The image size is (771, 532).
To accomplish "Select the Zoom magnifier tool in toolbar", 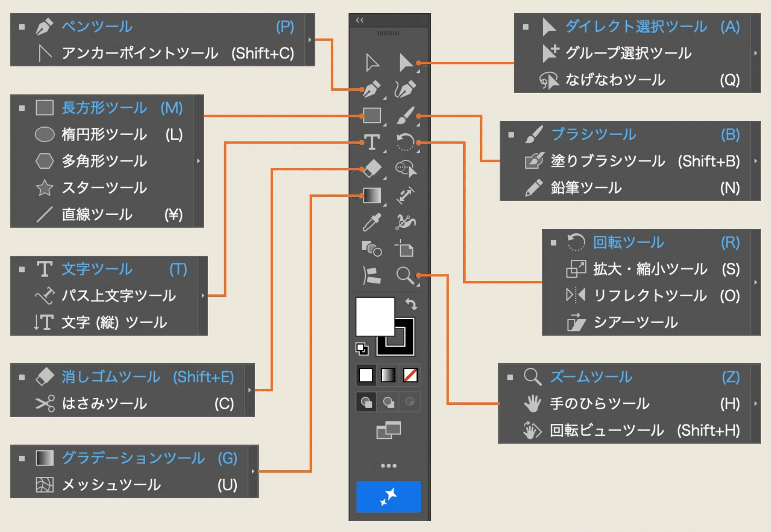I will pos(405,275).
